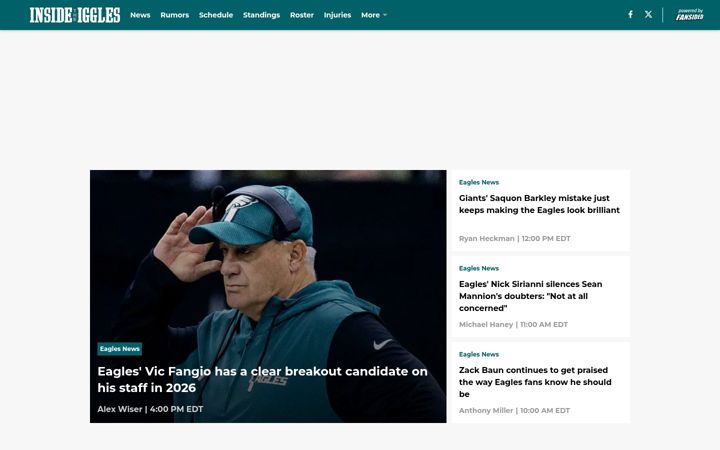Open the Rumors menu item
The height and width of the screenshot is (450, 720).
tap(174, 15)
